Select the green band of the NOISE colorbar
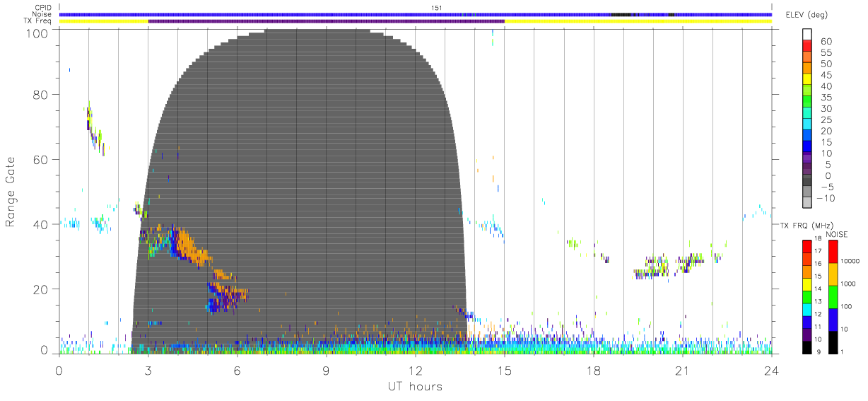The height and width of the screenshot is (401, 868). 833,296
